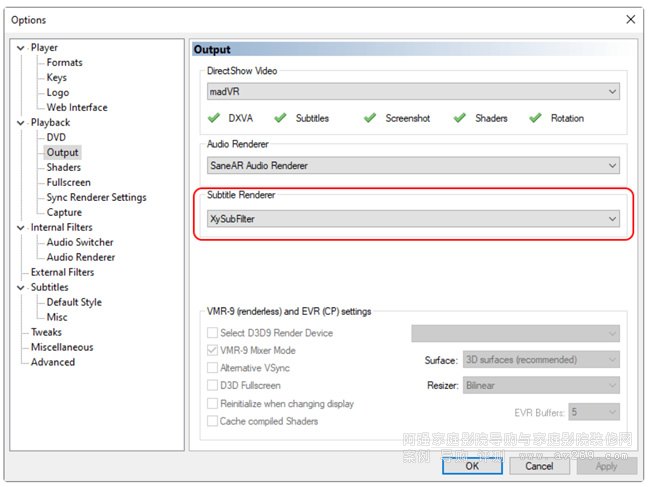This screenshot has width=650, height=487.
Task: Open Sync Renderer Settings page
Action: click(x=96, y=198)
